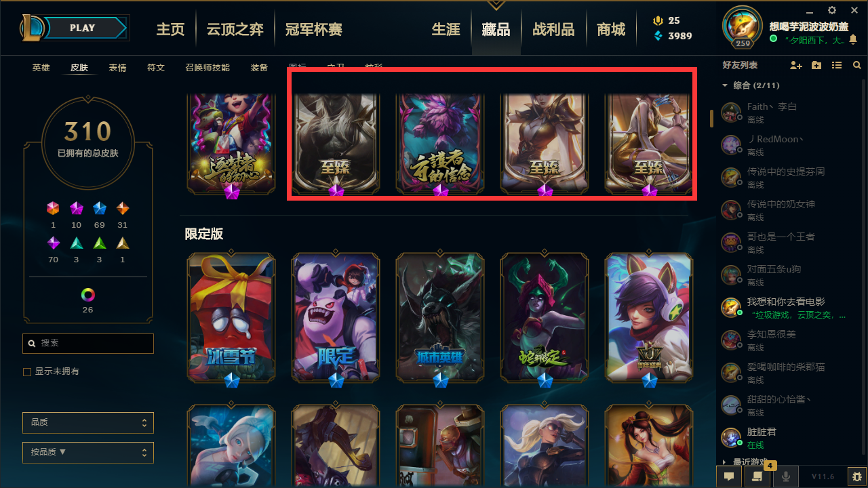Open the new friend folder icon

click(x=816, y=65)
